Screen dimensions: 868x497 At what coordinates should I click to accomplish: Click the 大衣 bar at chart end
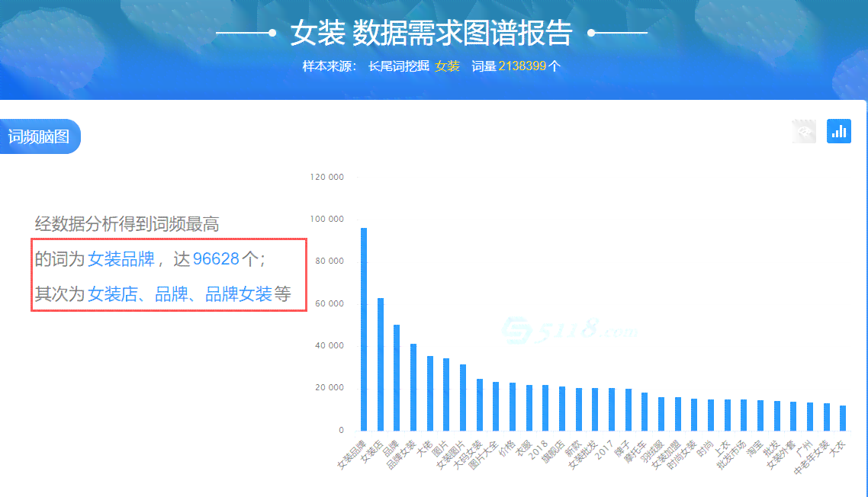click(843, 418)
